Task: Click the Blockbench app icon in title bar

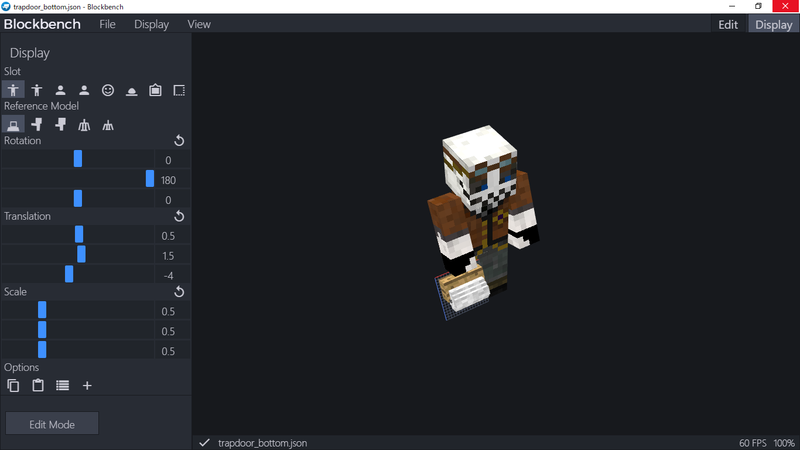Action: pos(6,6)
